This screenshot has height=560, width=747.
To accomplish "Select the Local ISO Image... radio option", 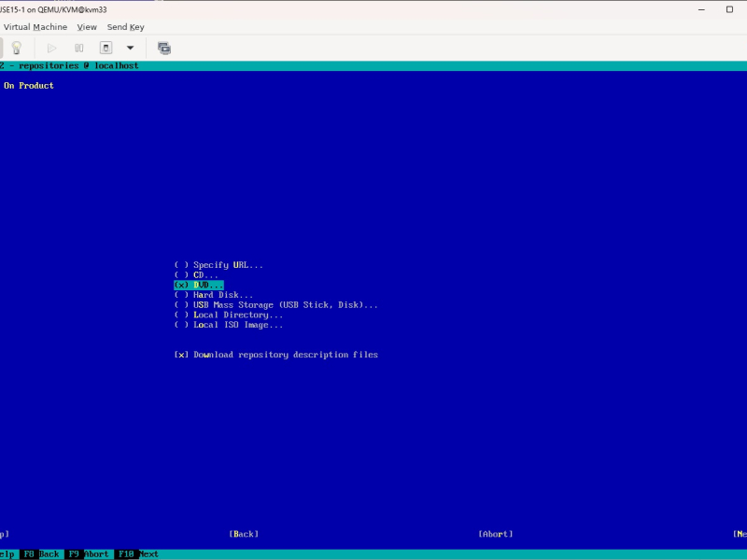I will point(228,325).
